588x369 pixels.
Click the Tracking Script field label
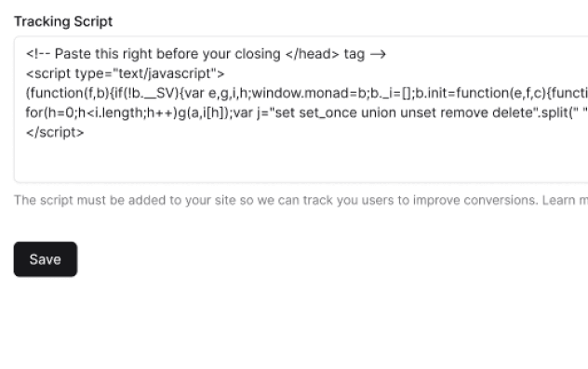pyautogui.click(x=63, y=21)
